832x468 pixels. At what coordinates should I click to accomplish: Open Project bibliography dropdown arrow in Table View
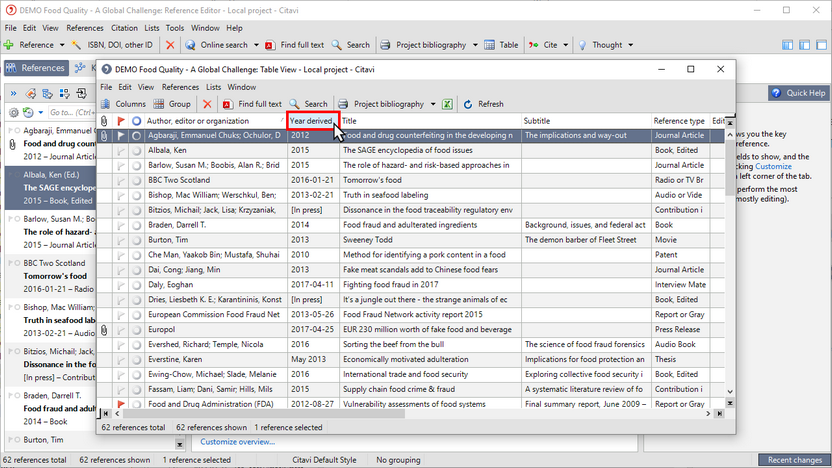[x=433, y=104]
